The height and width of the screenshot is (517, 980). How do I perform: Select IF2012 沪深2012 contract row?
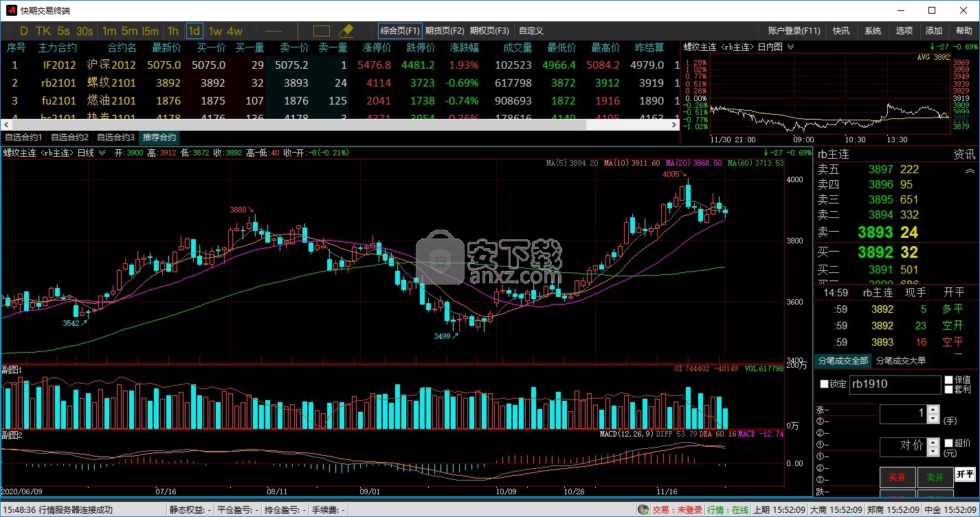coord(339,65)
